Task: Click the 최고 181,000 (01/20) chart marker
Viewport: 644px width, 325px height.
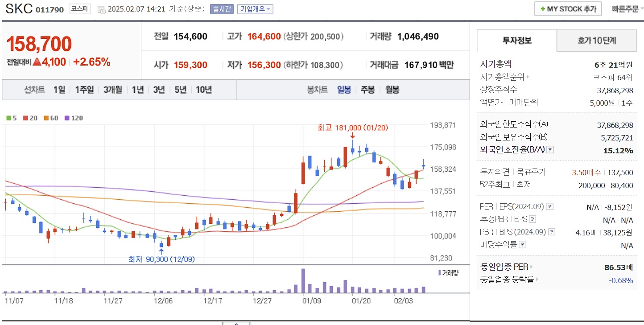Action: click(x=352, y=128)
